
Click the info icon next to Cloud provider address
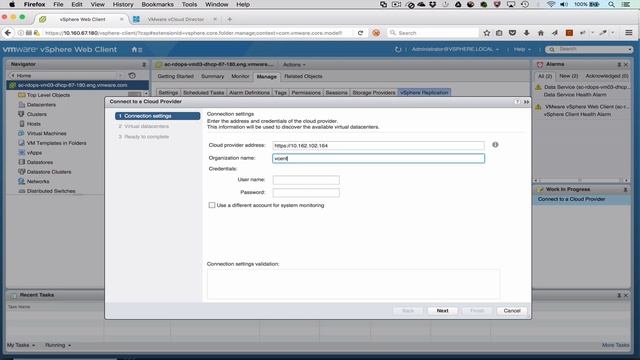(495, 144)
